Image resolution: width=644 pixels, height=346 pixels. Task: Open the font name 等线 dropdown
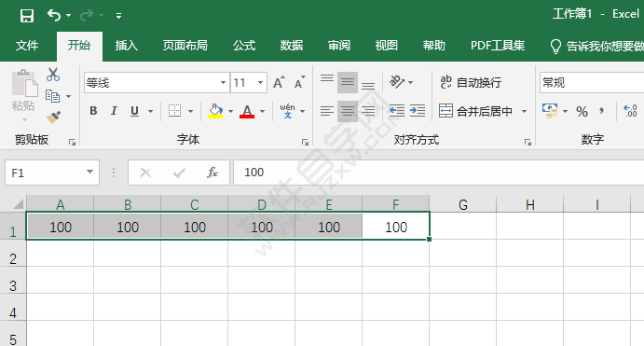223,83
